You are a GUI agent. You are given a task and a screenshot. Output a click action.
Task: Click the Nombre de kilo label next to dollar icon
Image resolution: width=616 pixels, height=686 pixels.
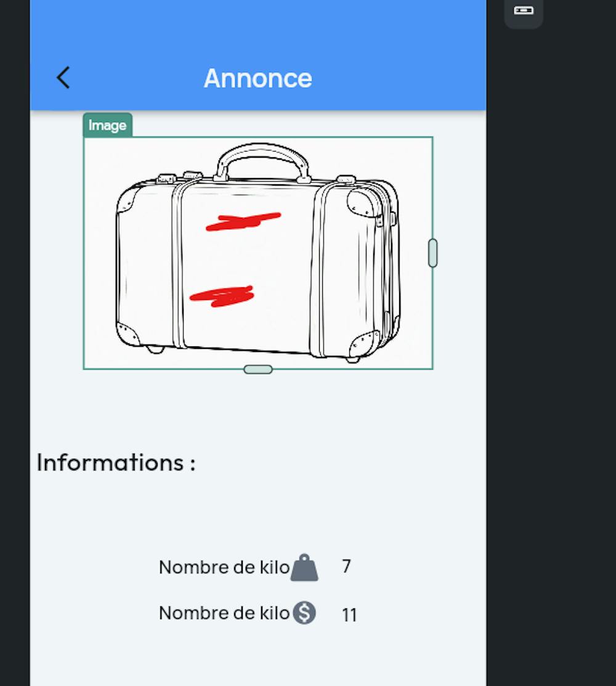tap(224, 613)
